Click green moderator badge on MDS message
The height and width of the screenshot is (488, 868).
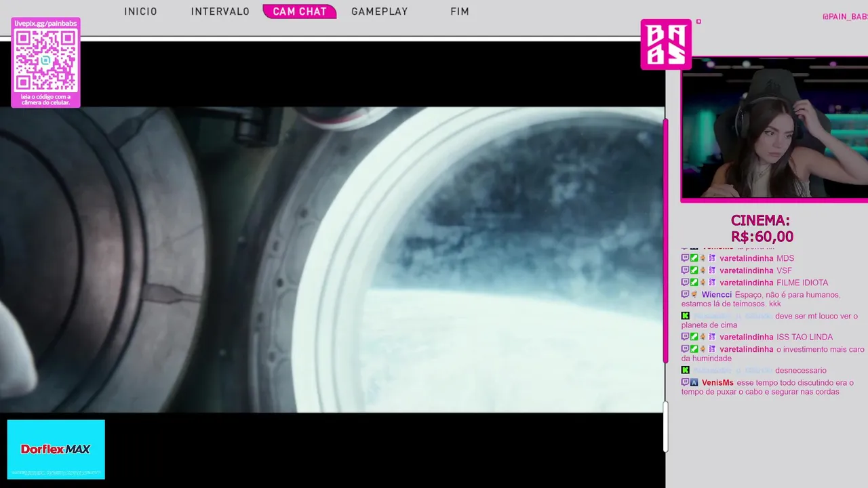[694, 258]
